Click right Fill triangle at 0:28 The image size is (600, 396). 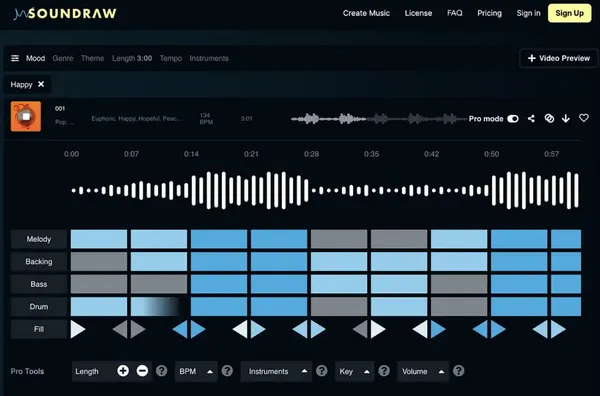click(318, 329)
